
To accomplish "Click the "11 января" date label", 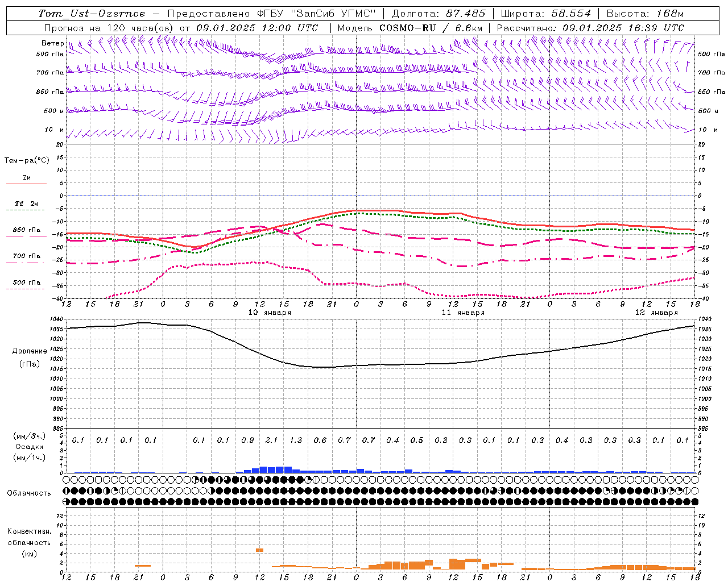I will coord(464,313).
